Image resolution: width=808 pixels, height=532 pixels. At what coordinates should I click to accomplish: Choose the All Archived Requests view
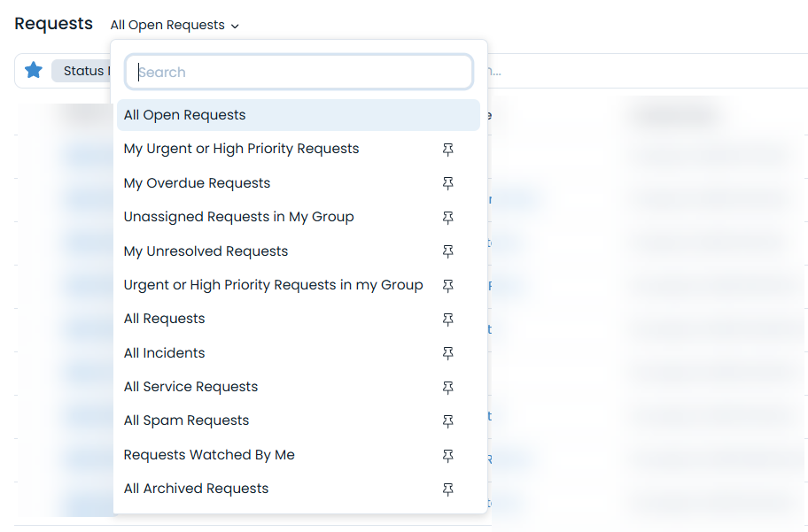point(196,488)
